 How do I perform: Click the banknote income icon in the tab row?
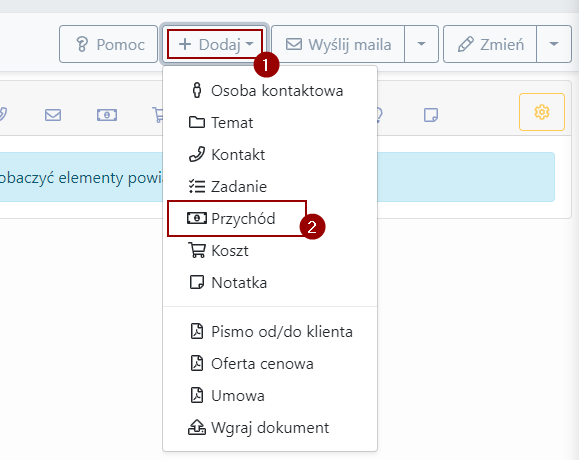pyautogui.click(x=107, y=115)
